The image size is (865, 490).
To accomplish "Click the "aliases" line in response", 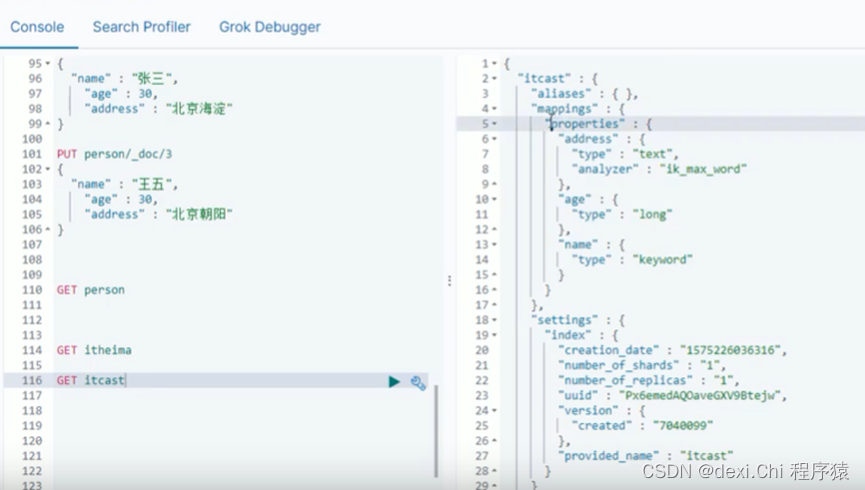I will (584, 94).
